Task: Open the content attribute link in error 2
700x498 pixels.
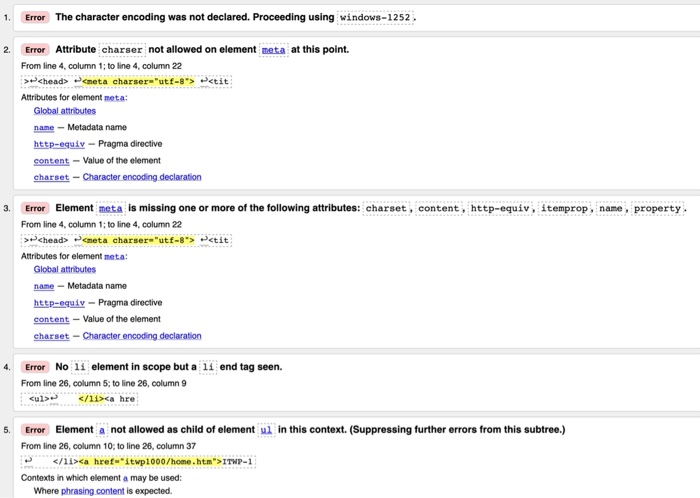Action: pos(51,160)
